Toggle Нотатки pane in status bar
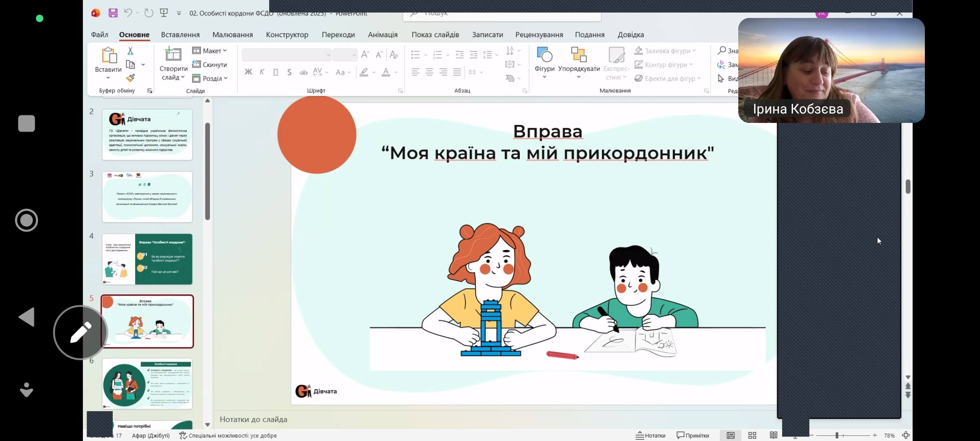Viewport: 980px width, 441px height. (x=651, y=435)
